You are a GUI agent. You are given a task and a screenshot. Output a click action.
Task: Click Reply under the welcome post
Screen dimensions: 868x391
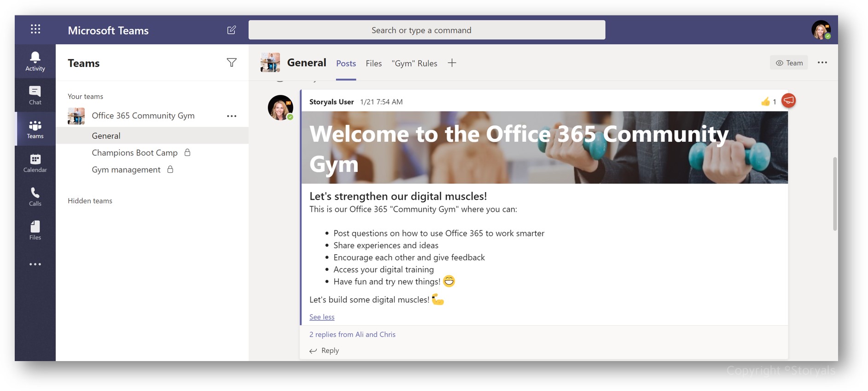pos(324,350)
